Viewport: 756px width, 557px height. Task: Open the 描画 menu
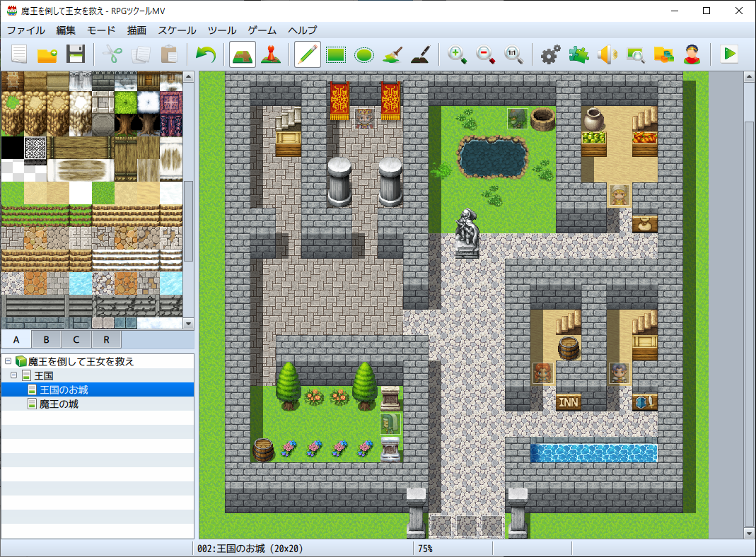coord(137,30)
